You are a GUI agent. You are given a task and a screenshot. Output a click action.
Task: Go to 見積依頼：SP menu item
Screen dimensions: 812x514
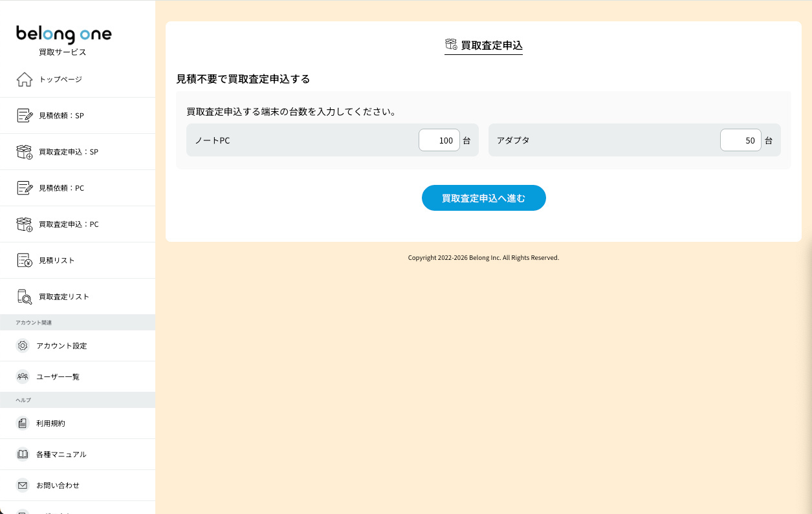(x=78, y=116)
